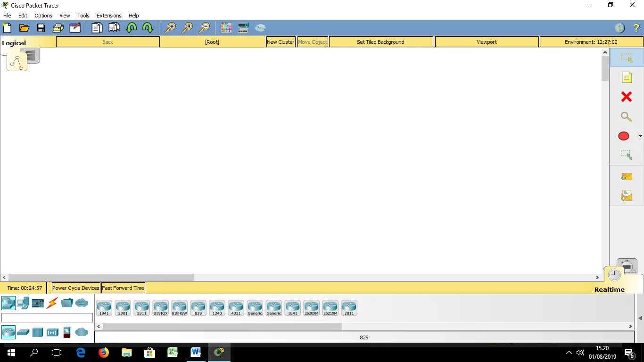644x362 pixels.
Task: Print using the printer toolbar icon
Action: [x=58, y=28]
